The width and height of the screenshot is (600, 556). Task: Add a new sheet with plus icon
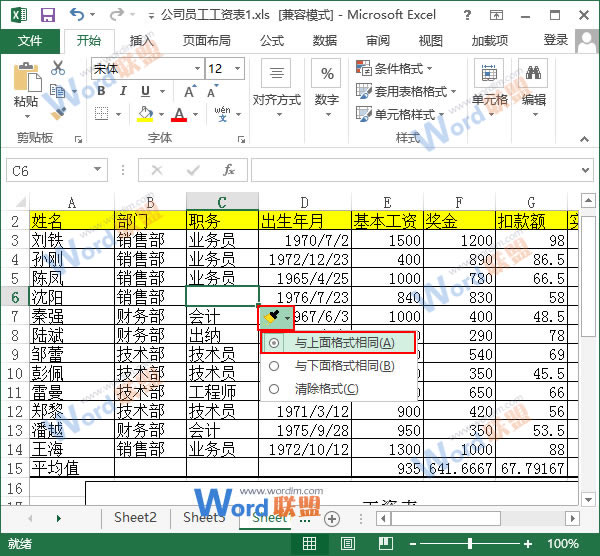tap(332, 518)
